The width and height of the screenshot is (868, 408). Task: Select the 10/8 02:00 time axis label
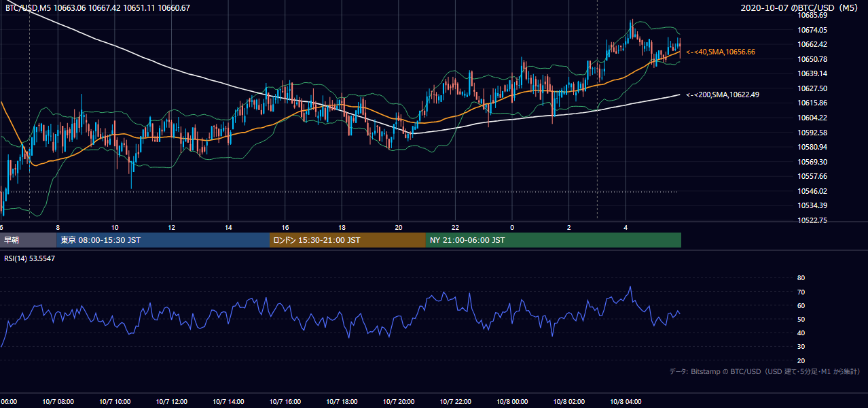(569, 402)
